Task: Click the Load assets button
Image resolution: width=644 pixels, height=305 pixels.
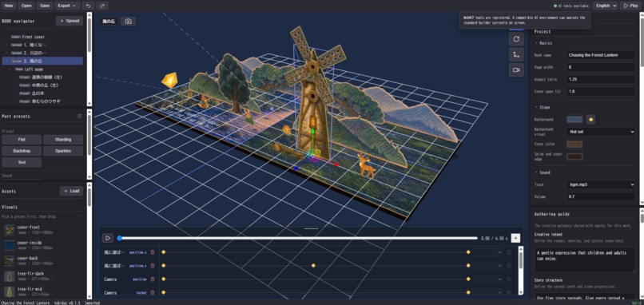Action: [71, 191]
